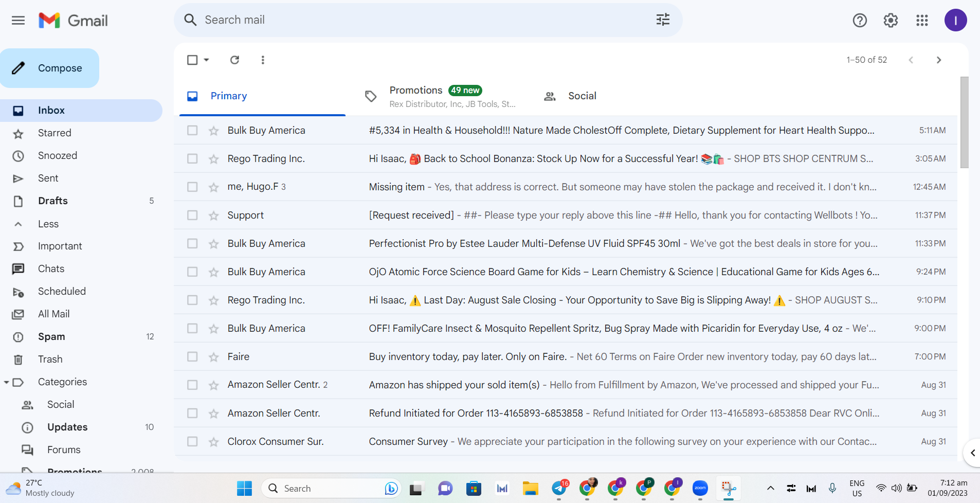Open the Inbox folder
The image size is (980, 503).
coord(81,111)
